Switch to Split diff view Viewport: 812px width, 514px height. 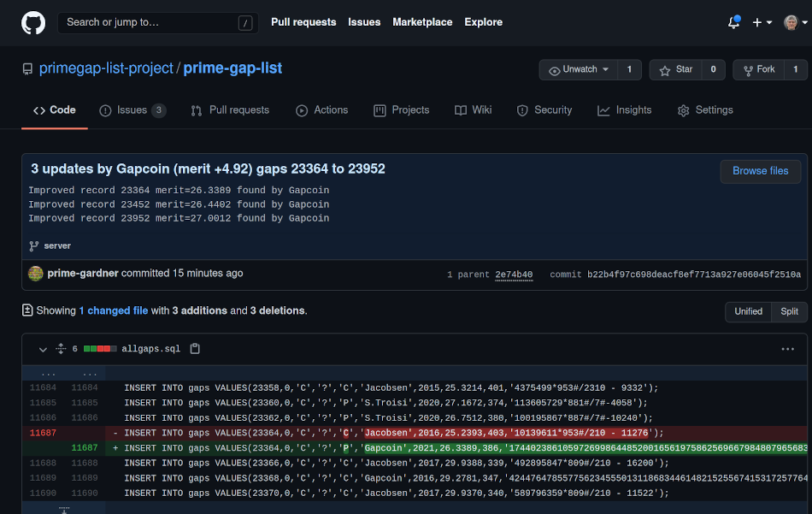coord(789,311)
